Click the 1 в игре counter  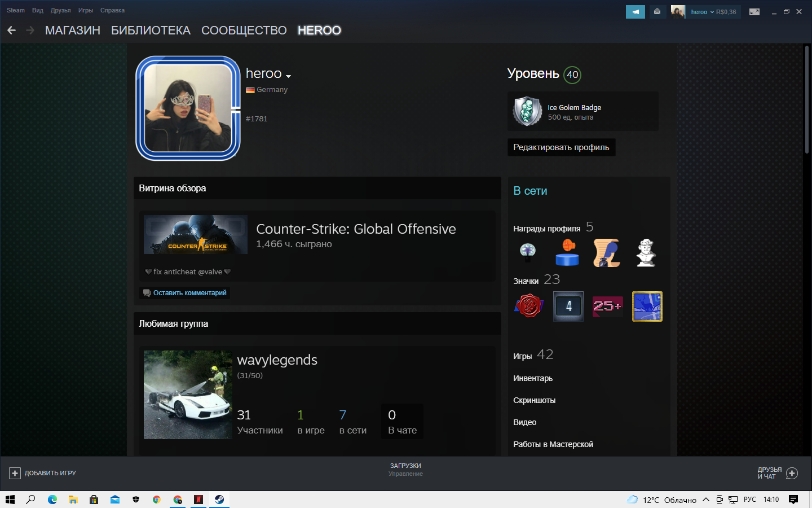tap(311, 422)
